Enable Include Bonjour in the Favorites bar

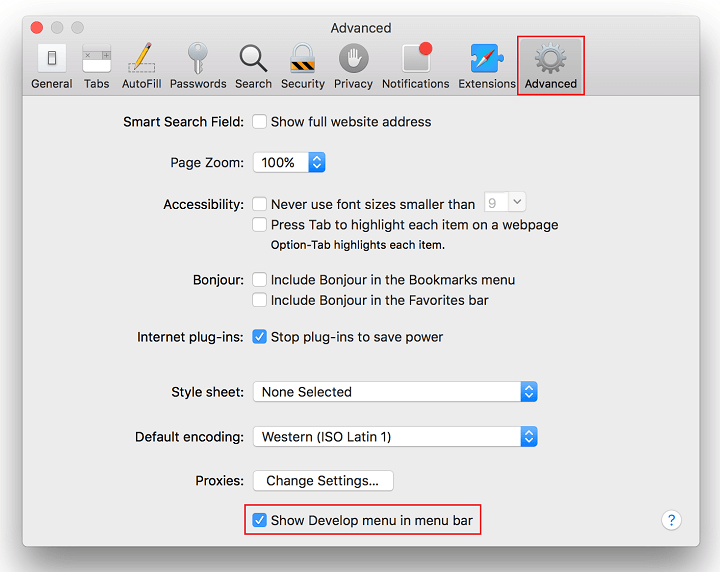259,300
